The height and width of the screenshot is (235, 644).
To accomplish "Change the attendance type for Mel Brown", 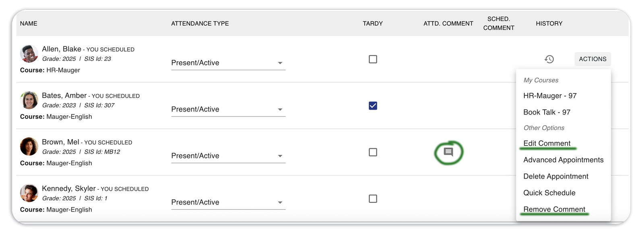I will coord(228,156).
